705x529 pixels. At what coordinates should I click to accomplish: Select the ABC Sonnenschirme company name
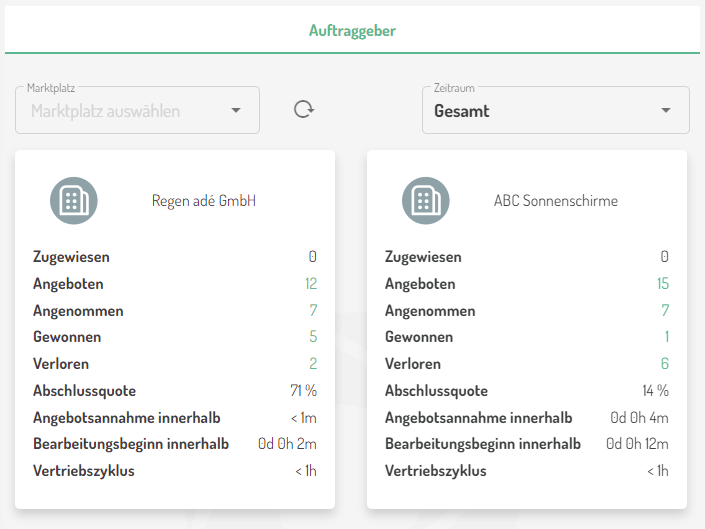pyautogui.click(x=555, y=201)
